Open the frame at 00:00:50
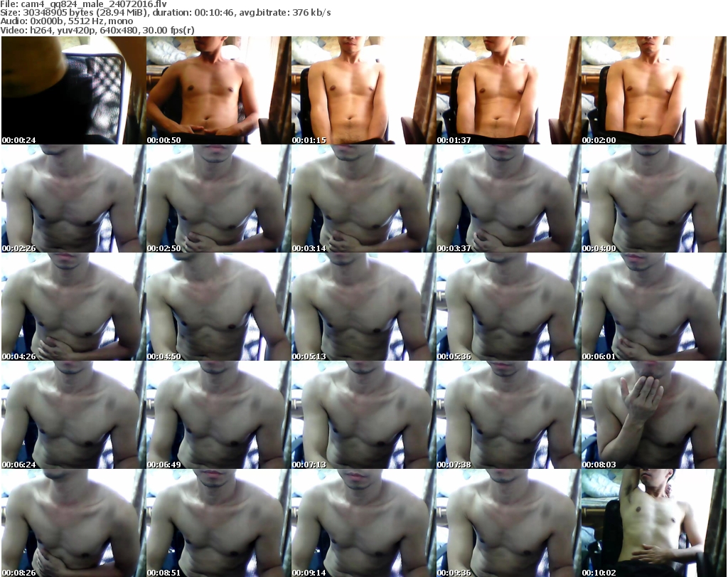 click(219, 90)
